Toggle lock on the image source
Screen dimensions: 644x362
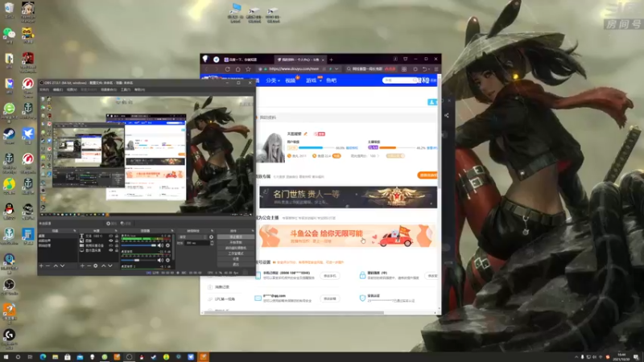click(x=117, y=241)
